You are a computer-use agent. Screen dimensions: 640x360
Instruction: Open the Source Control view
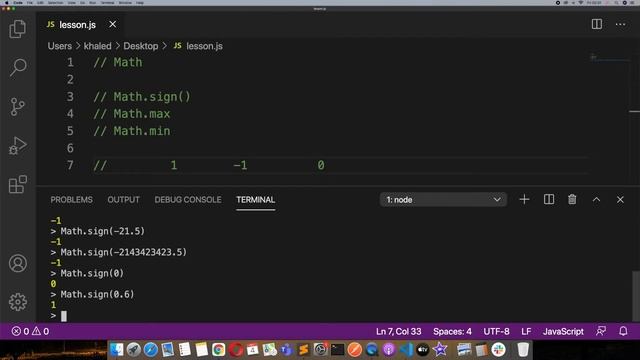[18, 107]
